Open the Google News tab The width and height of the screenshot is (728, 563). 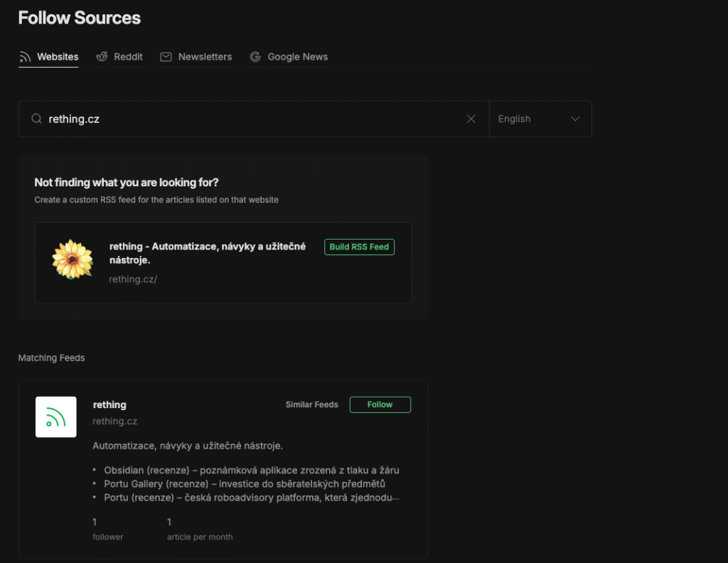(289, 57)
